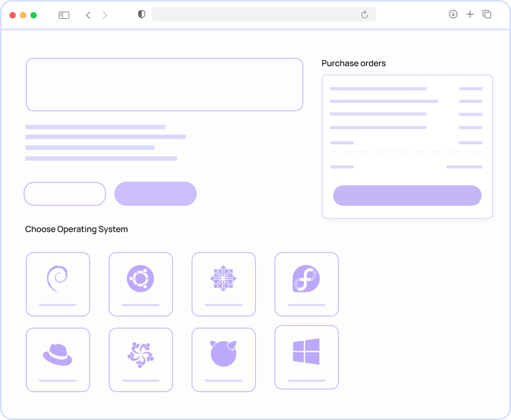Screen dimensions: 511x420
Task: Show browser downloads
Action: click(453, 15)
